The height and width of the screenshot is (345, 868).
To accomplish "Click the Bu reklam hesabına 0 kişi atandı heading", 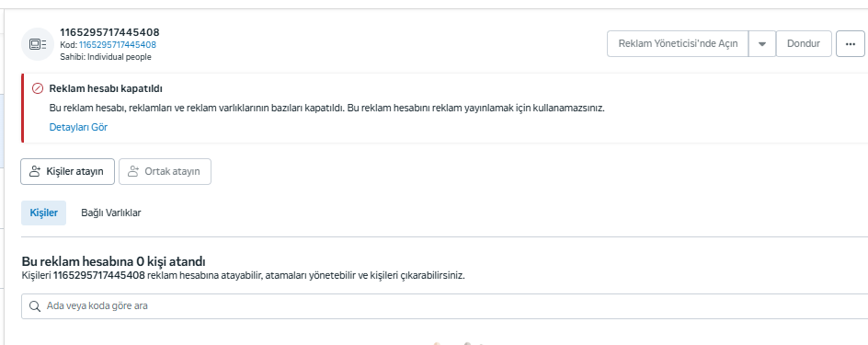I will click(113, 261).
